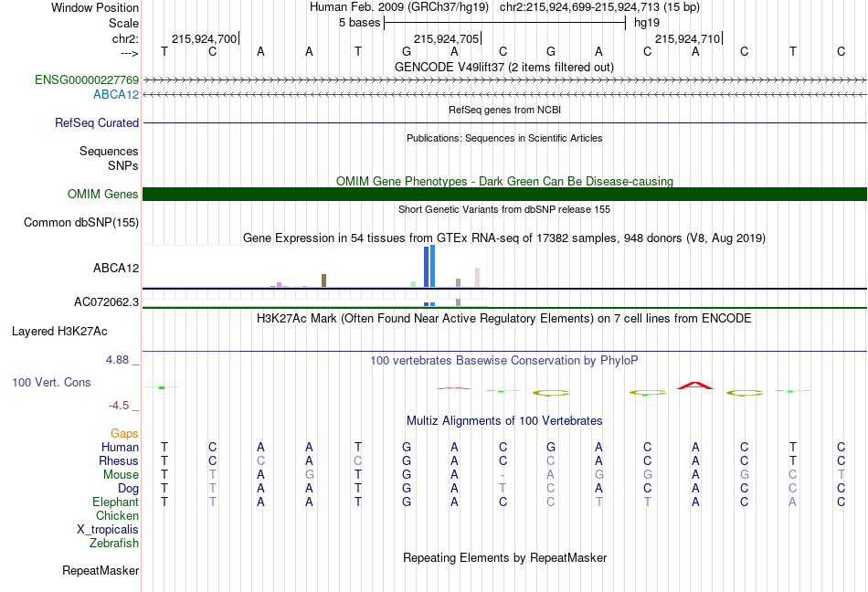Click the Repeating Elements by RepeatMasker title
Image resolution: width=868 pixels, height=592 pixels.
pyautogui.click(x=504, y=557)
